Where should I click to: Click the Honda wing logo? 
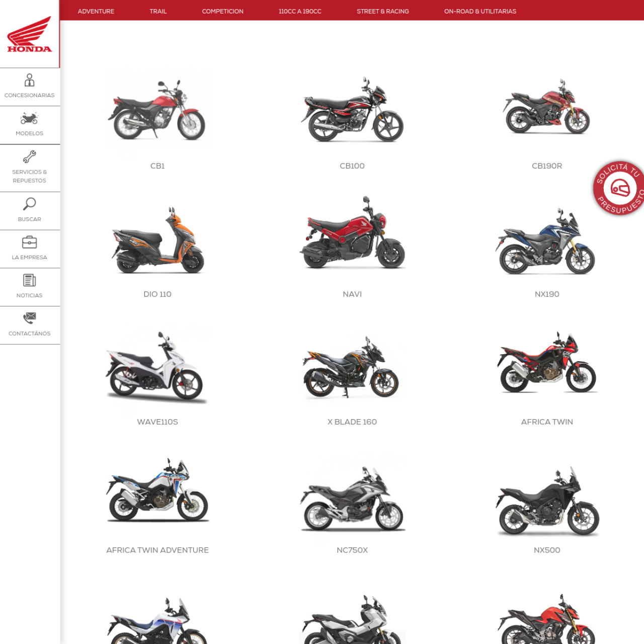click(30, 34)
